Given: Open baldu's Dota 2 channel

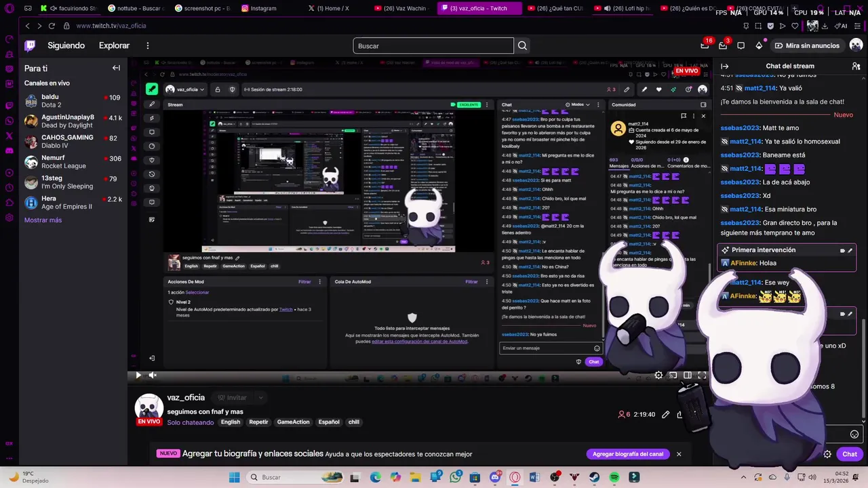Looking at the screenshot, I should click(x=73, y=101).
